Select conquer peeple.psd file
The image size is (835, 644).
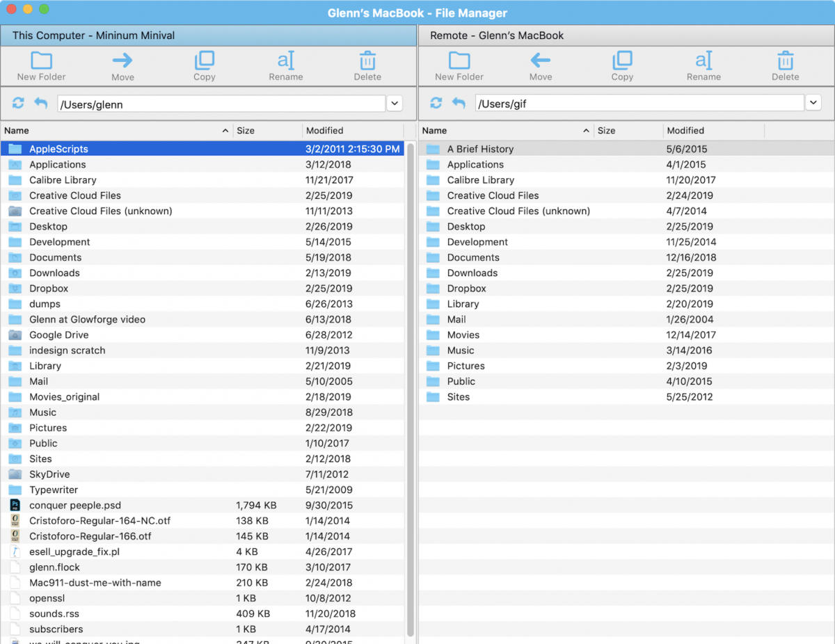click(x=74, y=506)
